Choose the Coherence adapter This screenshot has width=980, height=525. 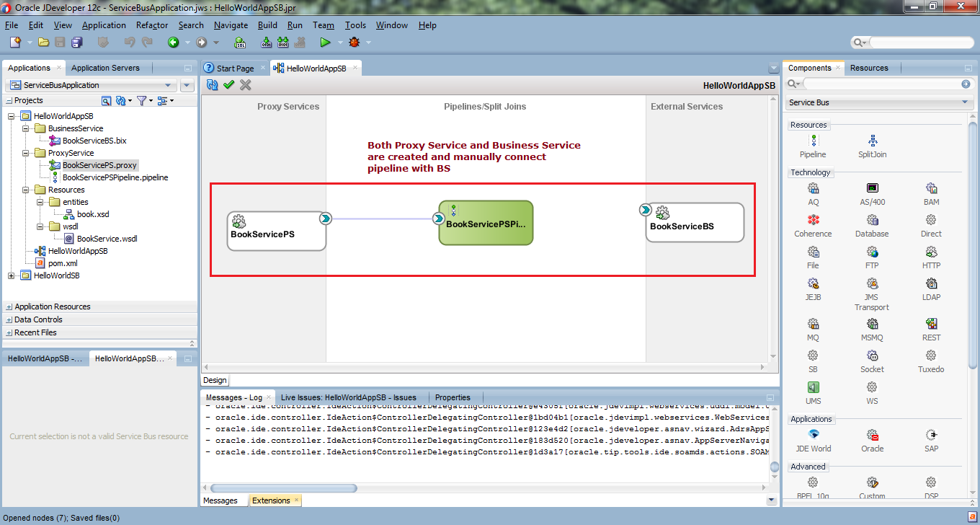pos(813,225)
